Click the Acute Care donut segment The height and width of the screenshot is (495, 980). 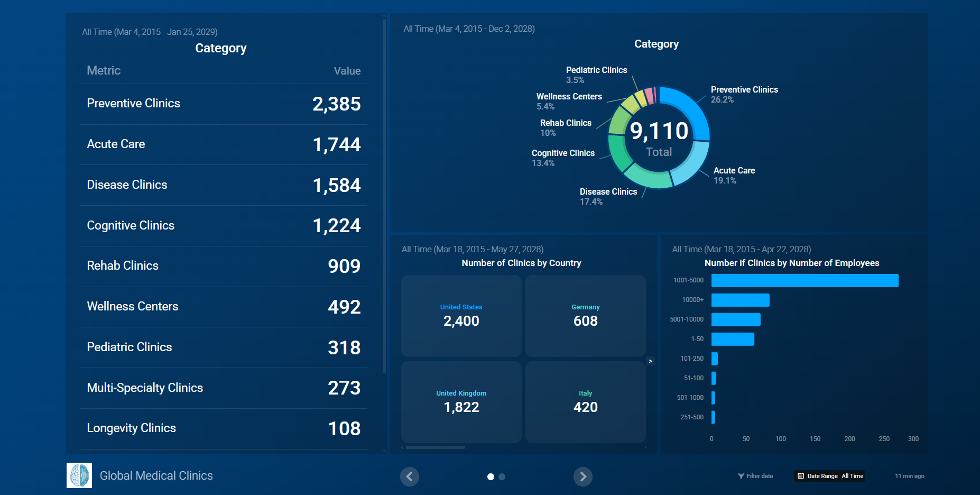click(x=692, y=164)
